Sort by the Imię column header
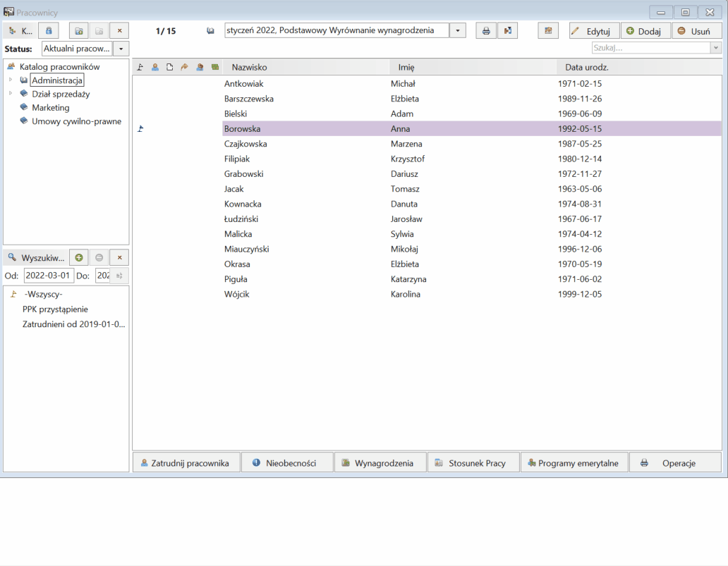Image resolution: width=728 pixels, height=566 pixels. (x=472, y=67)
